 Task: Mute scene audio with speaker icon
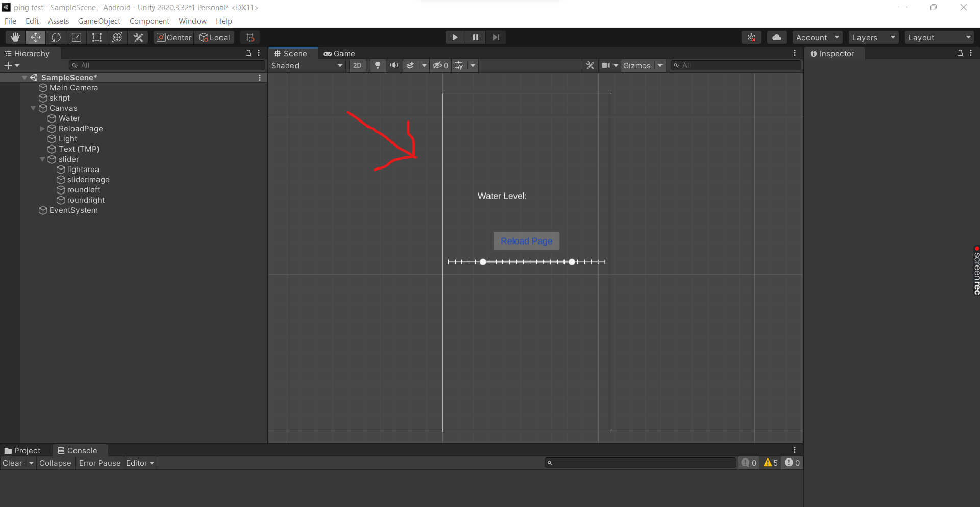click(394, 65)
